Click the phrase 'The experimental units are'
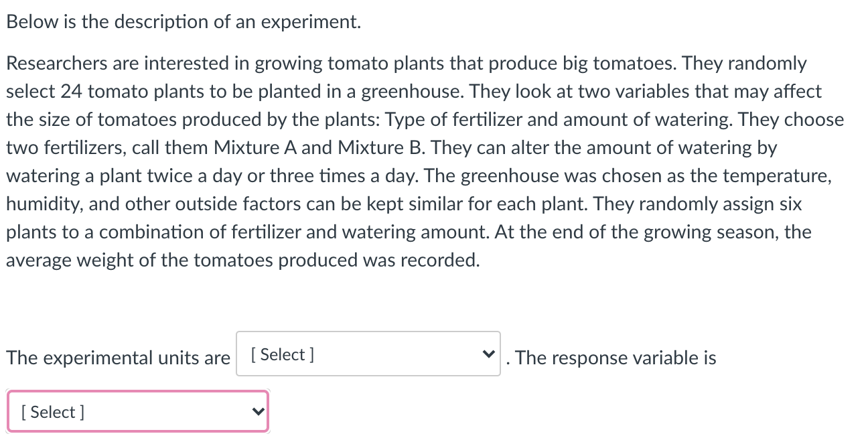The width and height of the screenshot is (868, 442). tap(117, 358)
